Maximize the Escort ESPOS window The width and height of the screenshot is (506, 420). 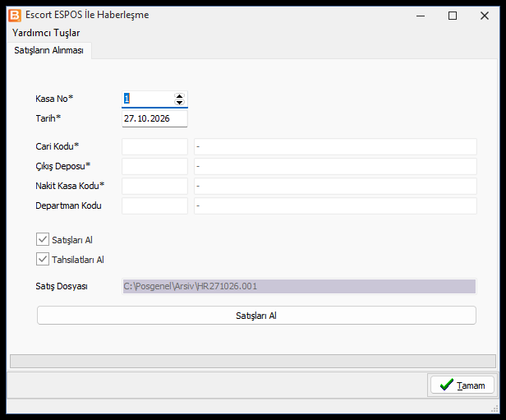point(453,16)
